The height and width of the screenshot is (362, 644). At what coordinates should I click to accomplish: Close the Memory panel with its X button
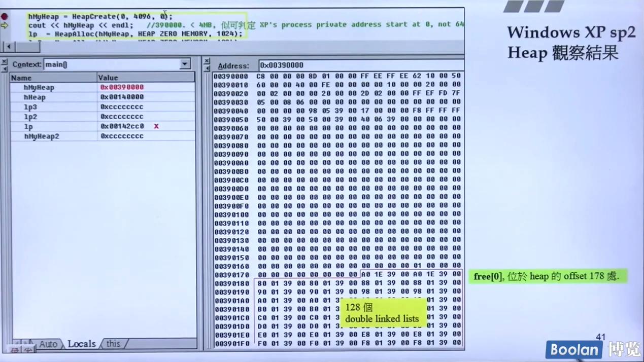tap(207, 61)
